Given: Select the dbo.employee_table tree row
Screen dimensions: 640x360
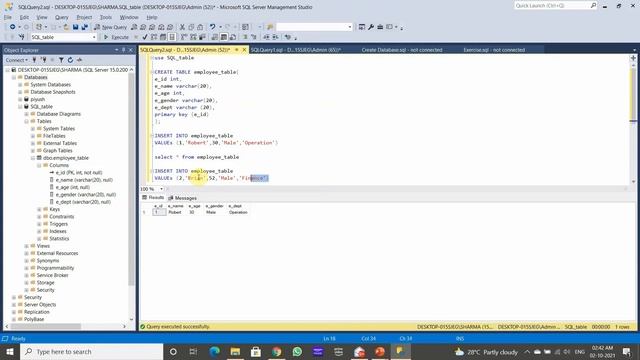Looking at the screenshot, I should point(65,158).
